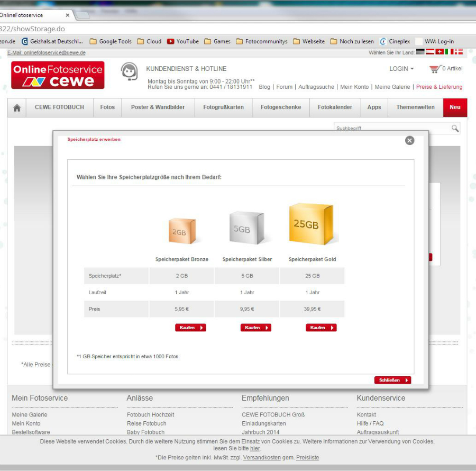Open the Preisliste link
The height and width of the screenshot is (471, 476).
click(x=307, y=458)
